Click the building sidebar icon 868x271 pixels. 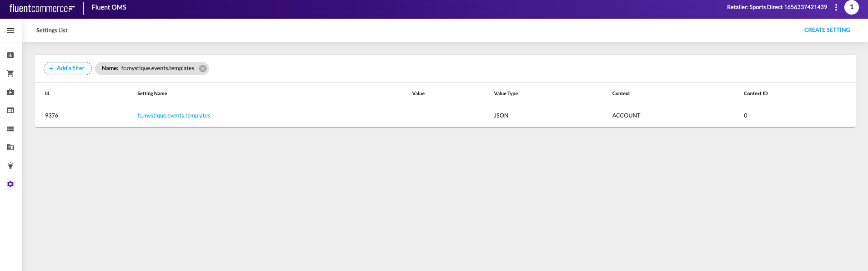[10, 147]
